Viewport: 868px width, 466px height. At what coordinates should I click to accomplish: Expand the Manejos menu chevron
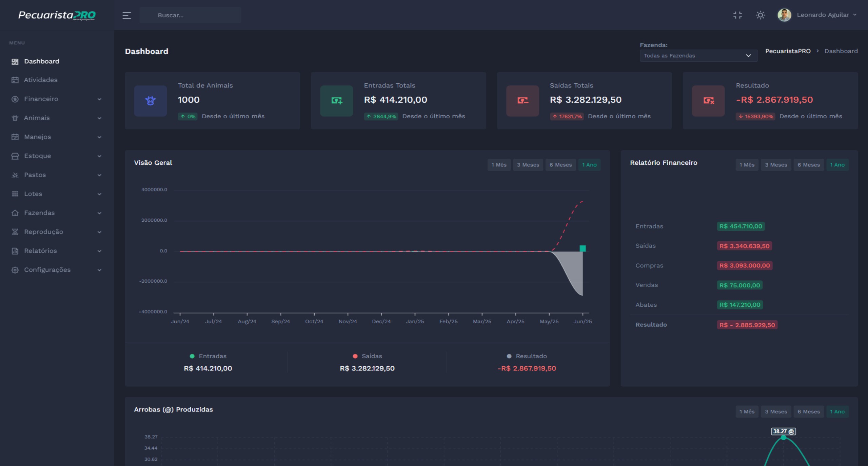(99, 137)
